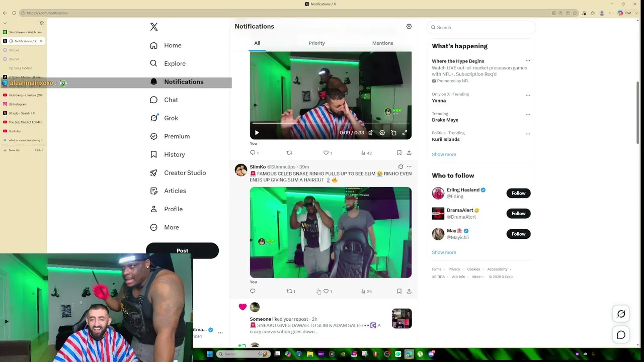Image resolution: width=644 pixels, height=362 pixels.
Task: Open first video's playback settings gear
Action: [x=382, y=133]
